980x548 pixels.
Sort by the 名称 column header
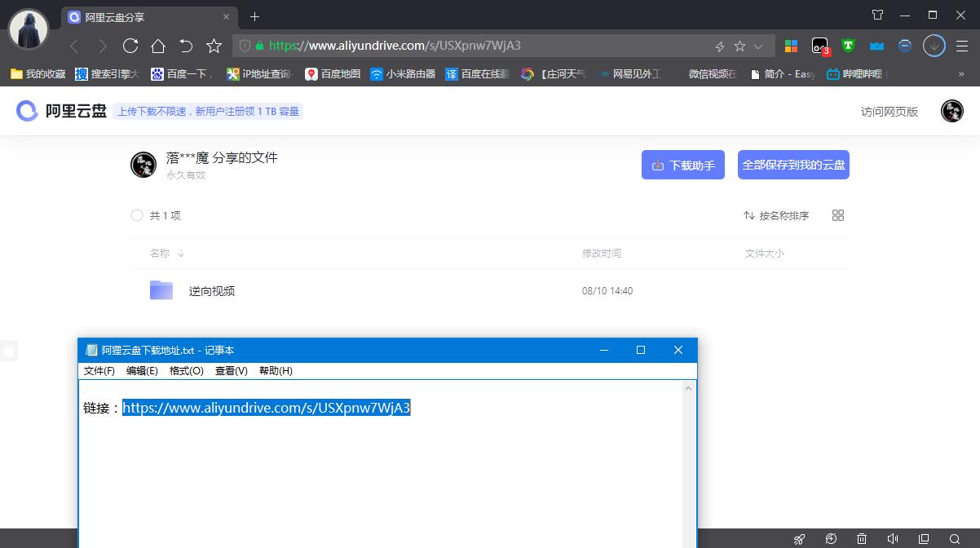(167, 253)
